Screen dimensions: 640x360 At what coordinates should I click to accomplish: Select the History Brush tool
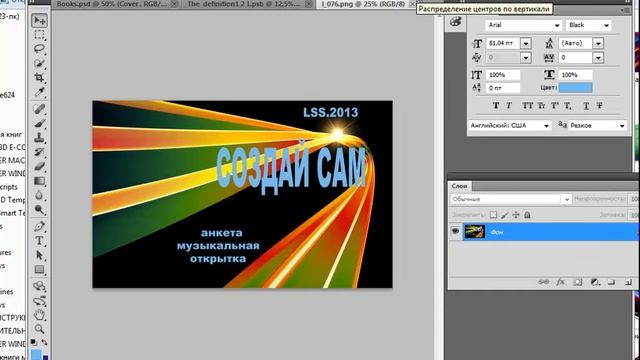point(40,152)
